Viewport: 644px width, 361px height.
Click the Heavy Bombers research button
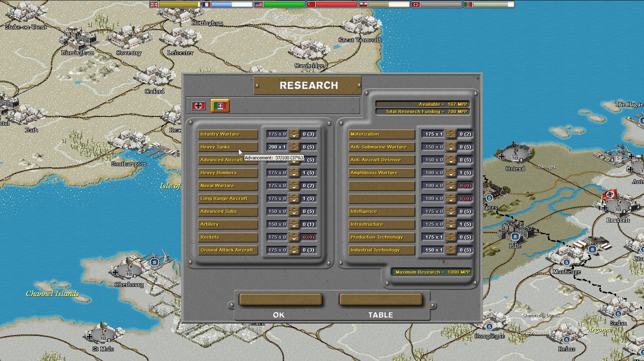[228, 173]
